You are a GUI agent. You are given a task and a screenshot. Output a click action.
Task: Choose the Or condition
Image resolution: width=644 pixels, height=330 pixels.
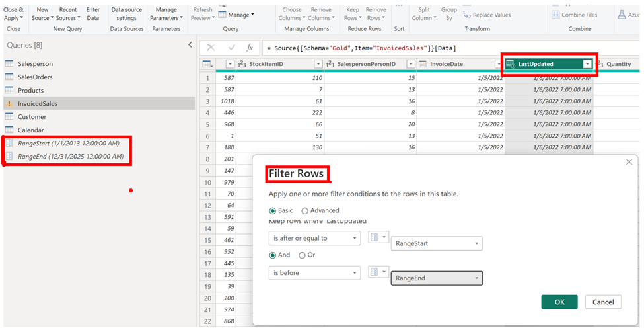click(x=302, y=255)
